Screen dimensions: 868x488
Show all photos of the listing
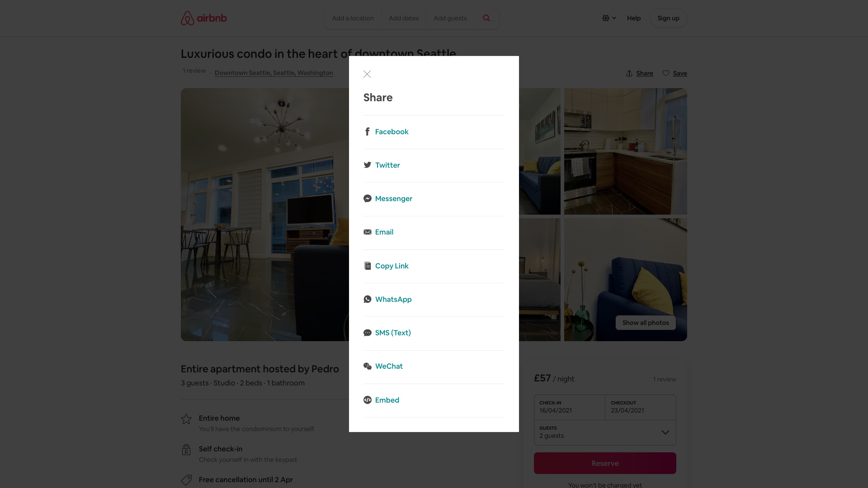click(646, 323)
